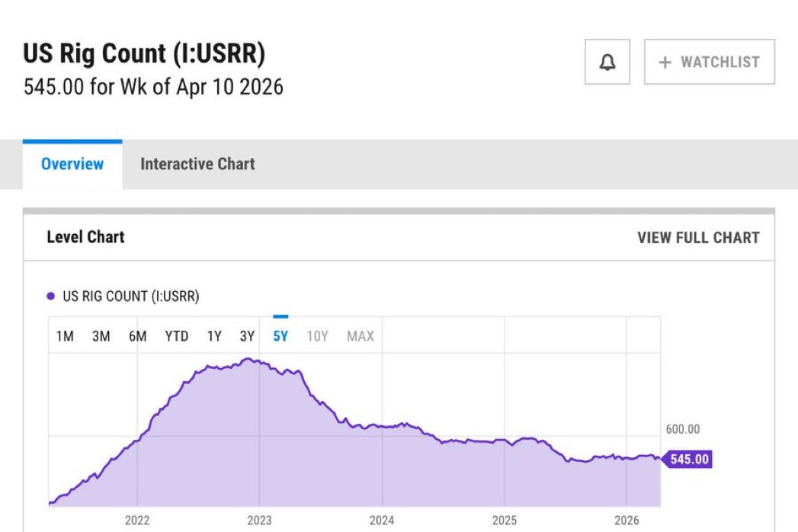Click the US Rig Count (I:USRR) title

144,53
